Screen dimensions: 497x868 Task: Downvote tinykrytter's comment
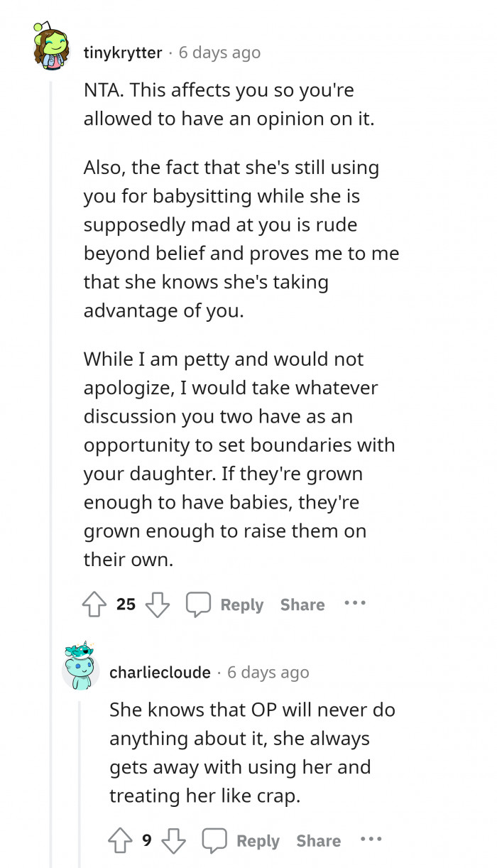pos(157,604)
